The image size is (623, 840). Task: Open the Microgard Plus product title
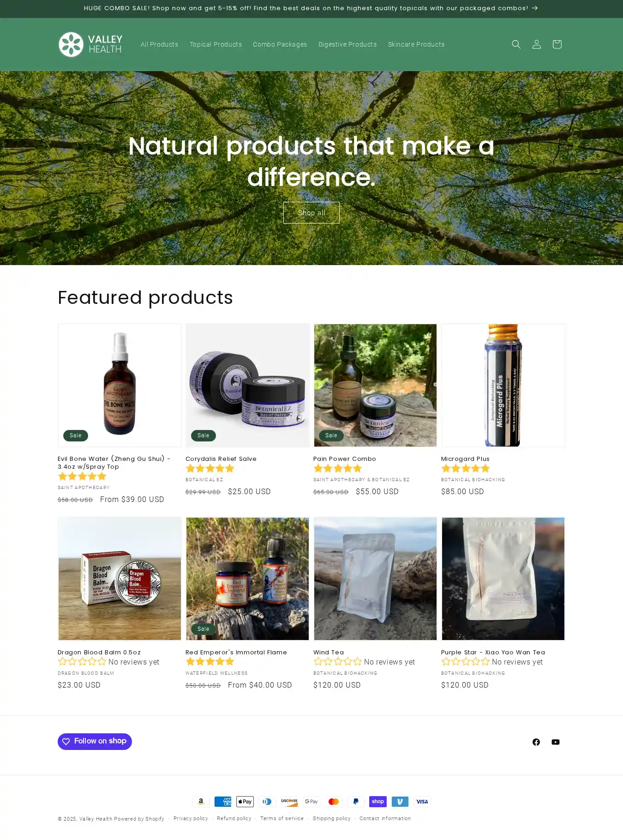(x=465, y=459)
